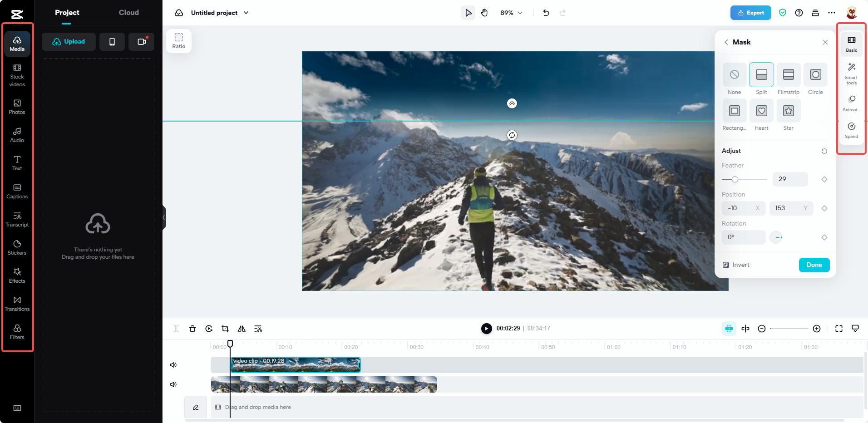The width and height of the screenshot is (868, 423).
Task: Open the Transitions panel
Action: [x=17, y=304]
